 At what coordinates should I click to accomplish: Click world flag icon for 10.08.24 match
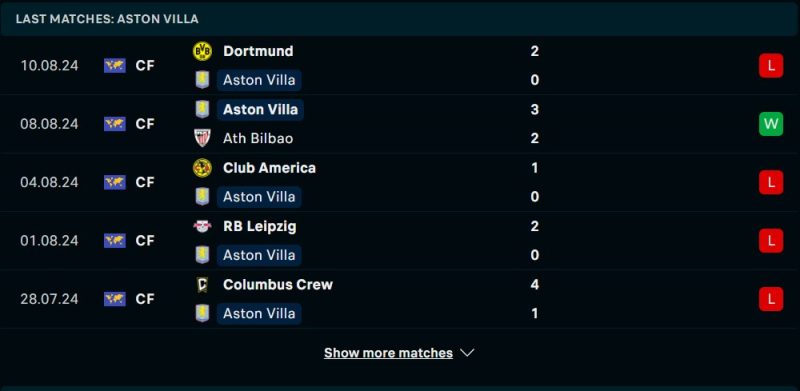[x=115, y=66]
